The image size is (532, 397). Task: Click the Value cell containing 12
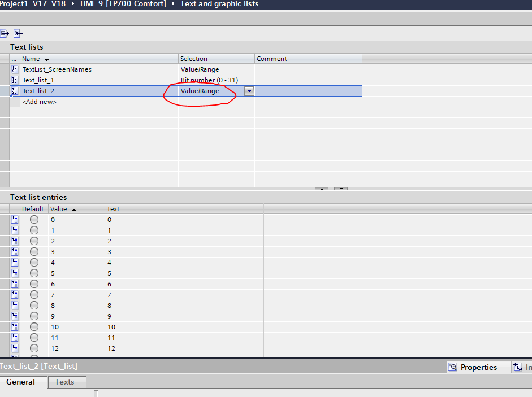pyautogui.click(x=77, y=348)
